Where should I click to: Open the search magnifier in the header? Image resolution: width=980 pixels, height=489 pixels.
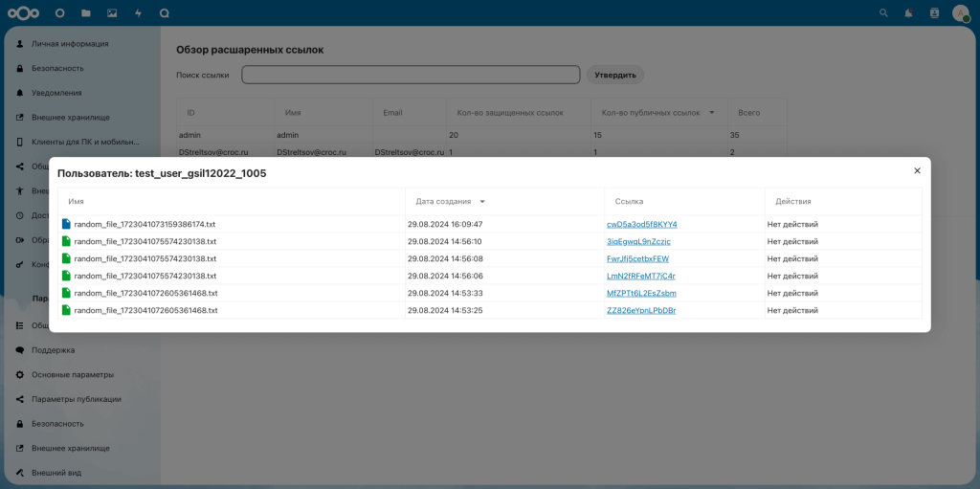[883, 13]
